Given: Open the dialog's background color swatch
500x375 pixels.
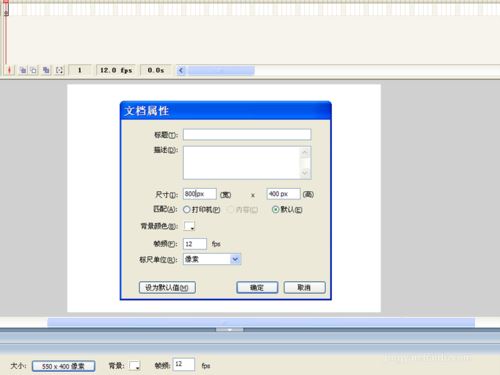Looking at the screenshot, I should [189, 226].
